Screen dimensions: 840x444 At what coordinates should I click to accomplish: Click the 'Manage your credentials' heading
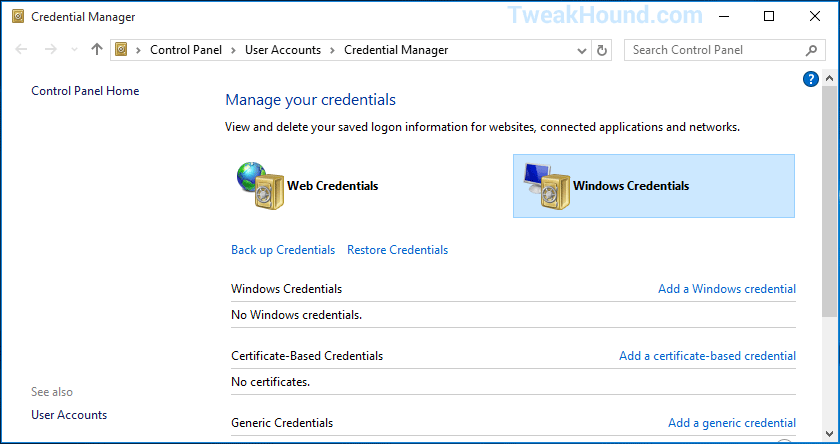[311, 100]
